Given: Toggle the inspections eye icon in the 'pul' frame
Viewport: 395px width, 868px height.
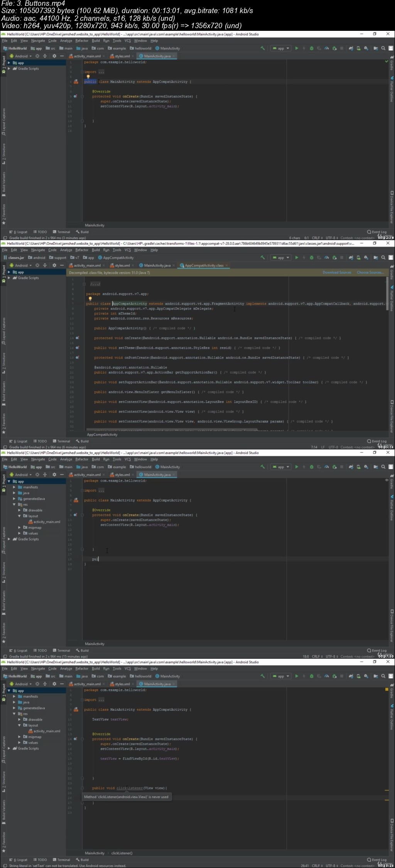Looking at the screenshot, I should [387, 480].
